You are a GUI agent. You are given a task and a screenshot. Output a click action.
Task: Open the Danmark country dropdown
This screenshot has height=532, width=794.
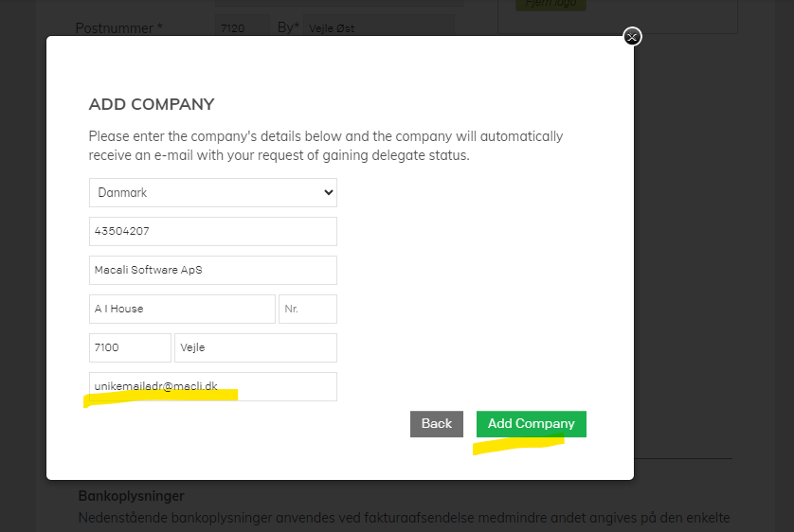click(213, 192)
